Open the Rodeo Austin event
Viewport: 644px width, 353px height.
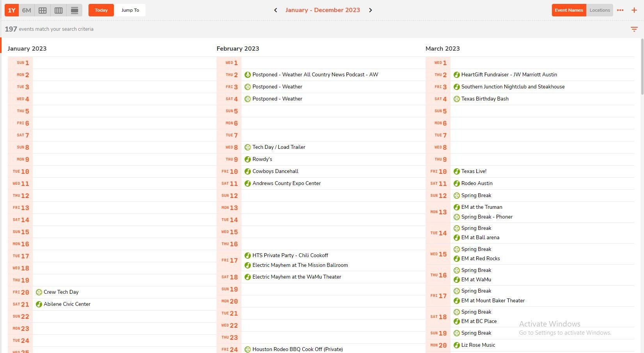click(477, 183)
